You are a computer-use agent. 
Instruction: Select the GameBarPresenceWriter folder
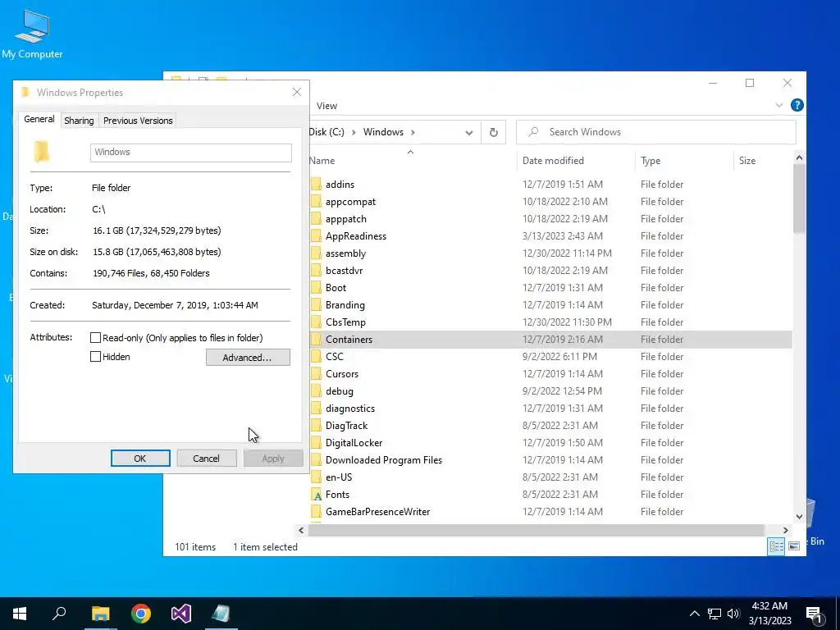click(377, 512)
